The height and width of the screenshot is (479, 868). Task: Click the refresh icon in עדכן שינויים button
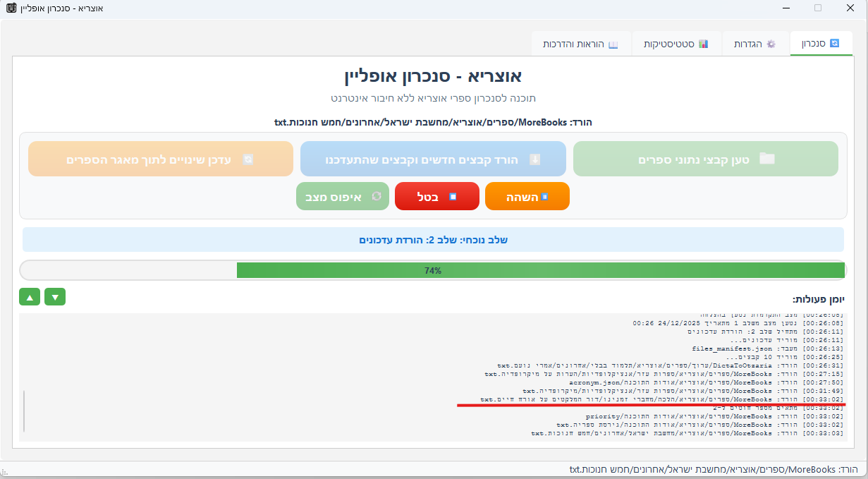click(247, 159)
